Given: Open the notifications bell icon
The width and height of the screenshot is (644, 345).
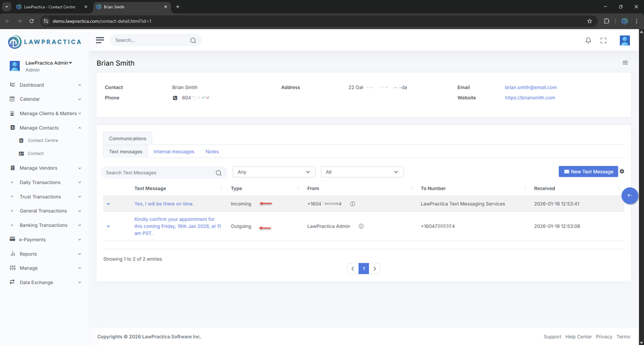Looking at the screenshot, I should click(x=588, y=40).
